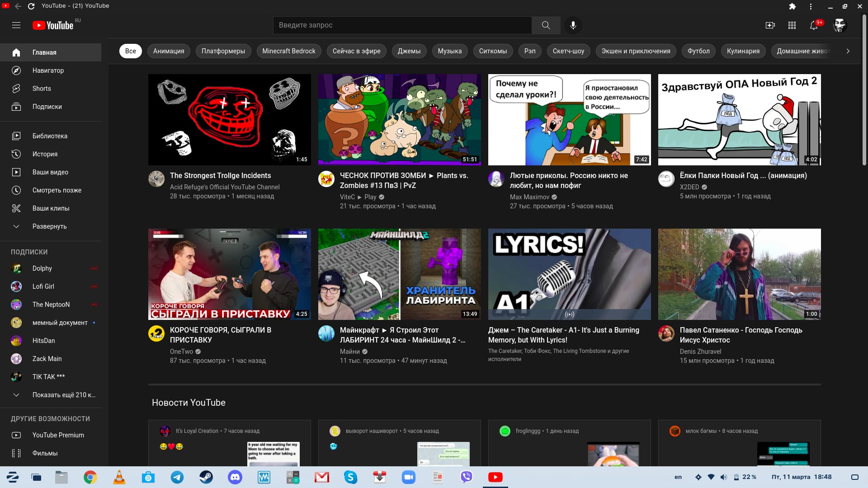Open Лютые приколы video title

[569, 180]
